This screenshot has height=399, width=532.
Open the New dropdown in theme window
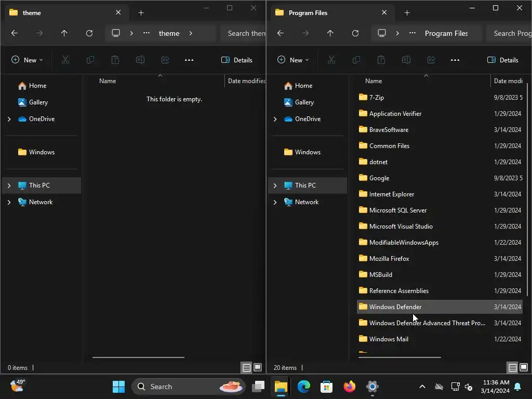coord(27,60)
